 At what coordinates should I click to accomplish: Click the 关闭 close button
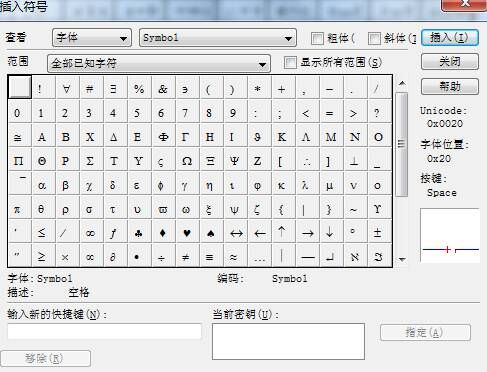(x=450, y=61)
